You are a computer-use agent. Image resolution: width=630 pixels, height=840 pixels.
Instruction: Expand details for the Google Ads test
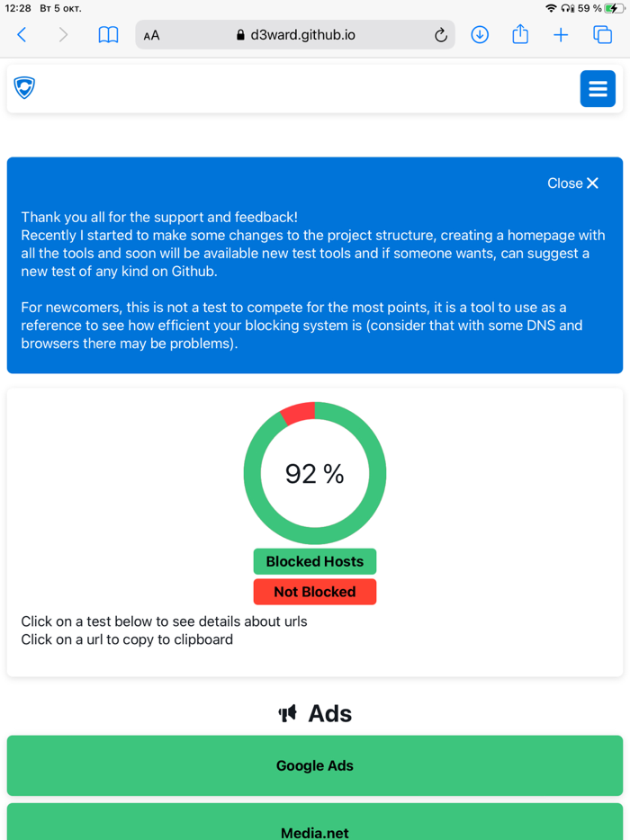pos(315,765)
